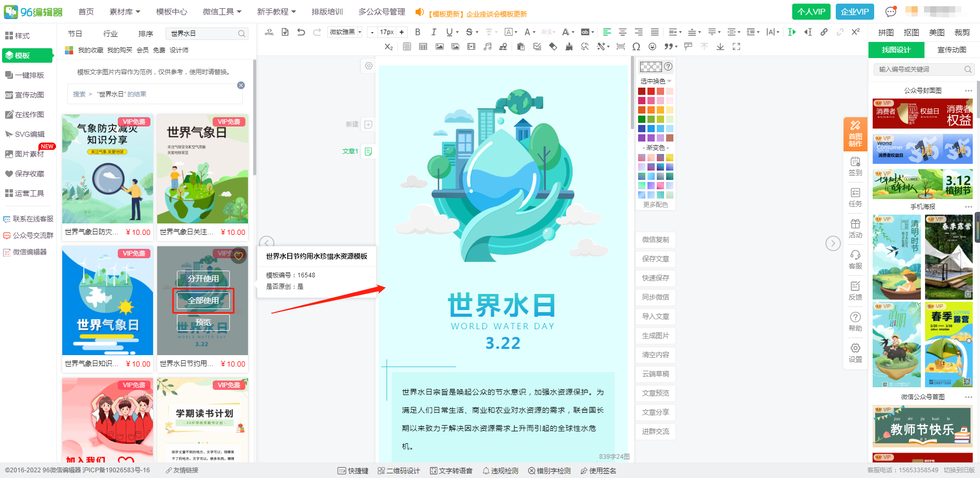Set center text alignment
This screenshot has height=478, width=980.
click(x=623, y=32)
